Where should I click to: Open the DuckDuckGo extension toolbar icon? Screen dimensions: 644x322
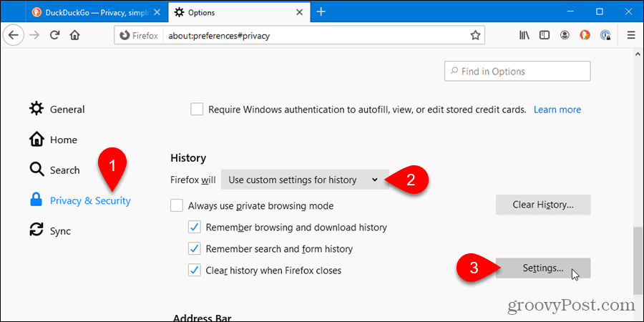tap(585, 35)
